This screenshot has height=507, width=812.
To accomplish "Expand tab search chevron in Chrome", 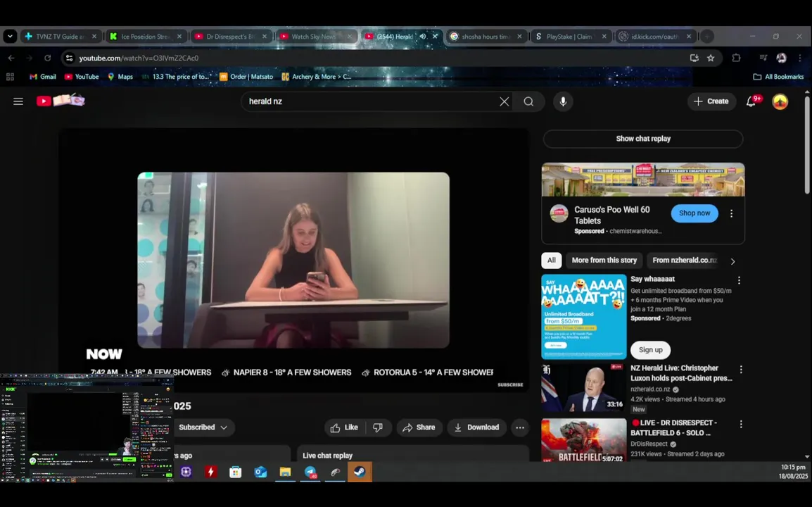I will point(10,37).
